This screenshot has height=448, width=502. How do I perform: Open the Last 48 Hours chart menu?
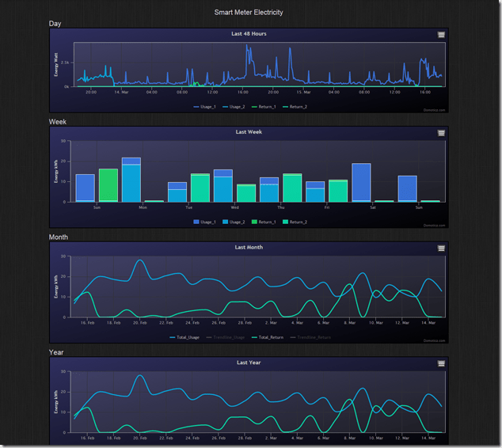(441, 35)
